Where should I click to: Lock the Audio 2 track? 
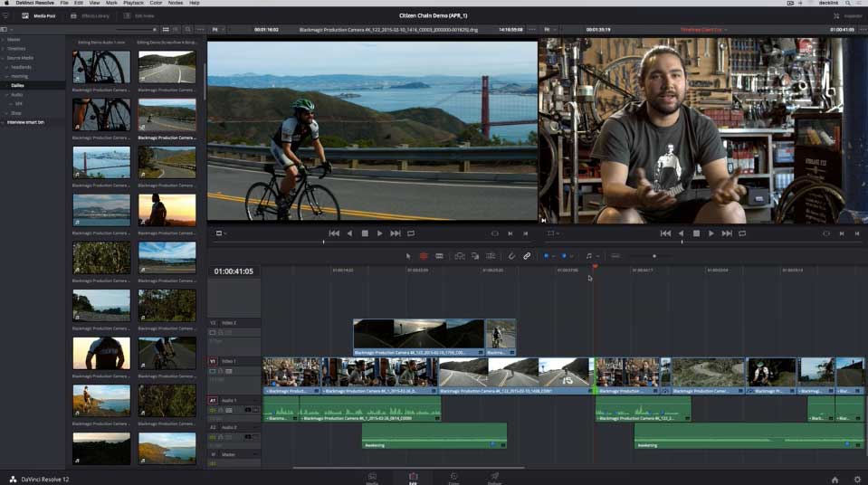(220, 437)
